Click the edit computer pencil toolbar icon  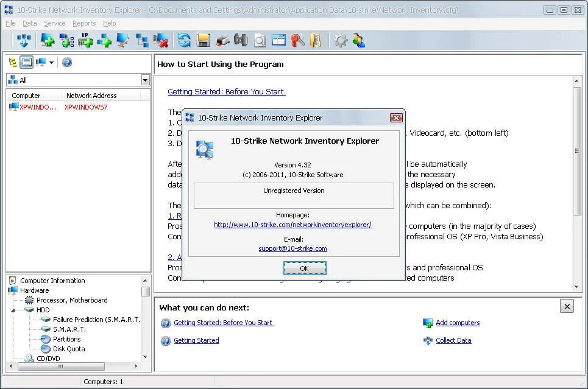(123, 40)
